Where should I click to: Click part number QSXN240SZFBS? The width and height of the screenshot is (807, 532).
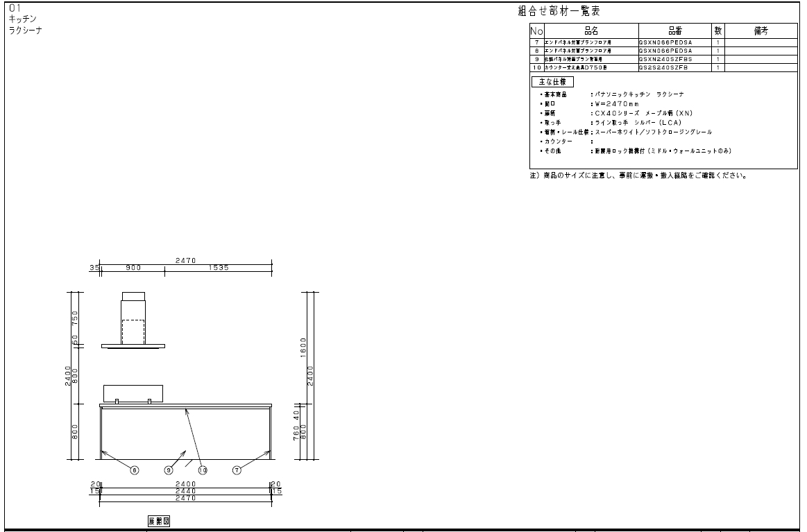tap(665, 59)
